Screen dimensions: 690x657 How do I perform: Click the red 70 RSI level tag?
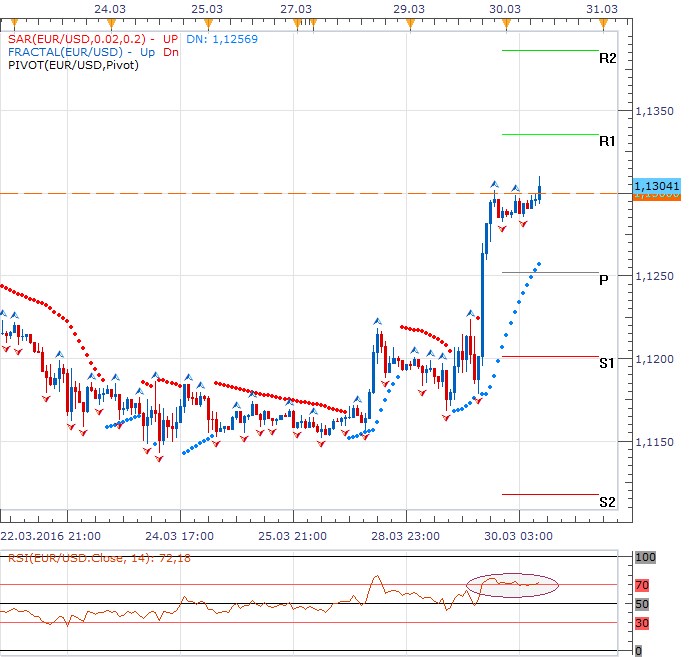644,585
